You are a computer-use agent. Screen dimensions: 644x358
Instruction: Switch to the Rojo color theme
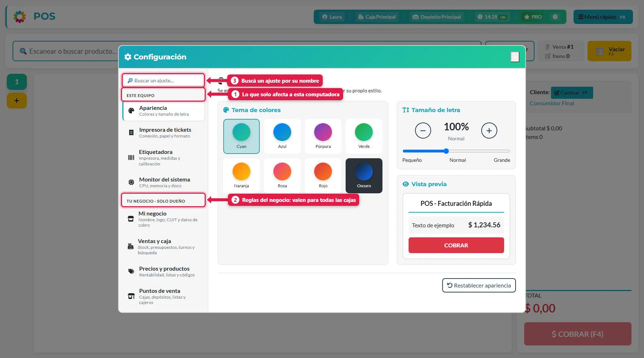tap(323, 176)
